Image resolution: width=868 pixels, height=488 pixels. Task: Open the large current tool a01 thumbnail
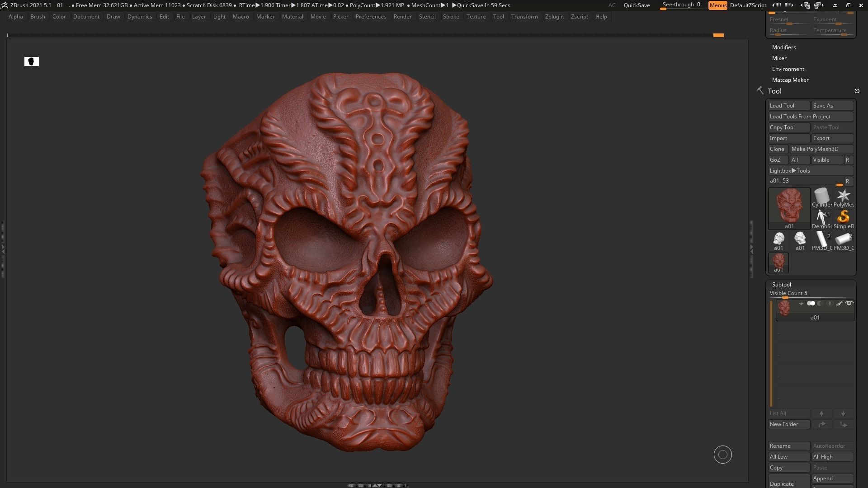click(x=789, y=209)
